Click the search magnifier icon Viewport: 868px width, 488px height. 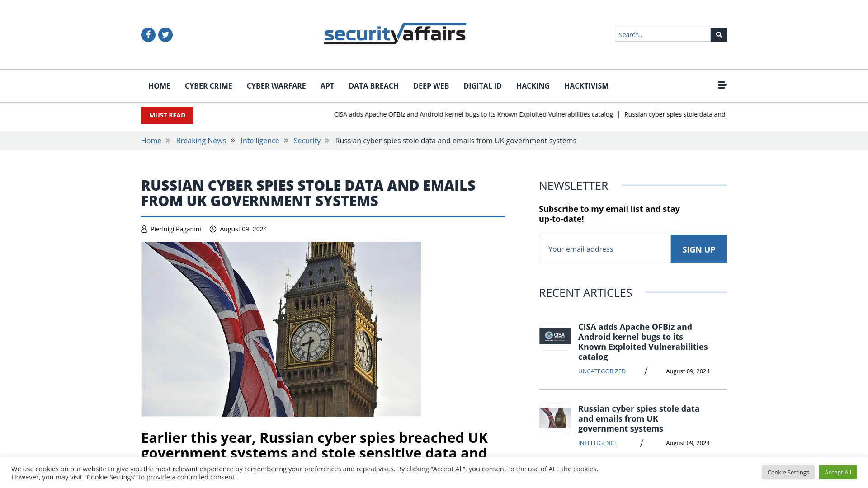tap(718, 34)
